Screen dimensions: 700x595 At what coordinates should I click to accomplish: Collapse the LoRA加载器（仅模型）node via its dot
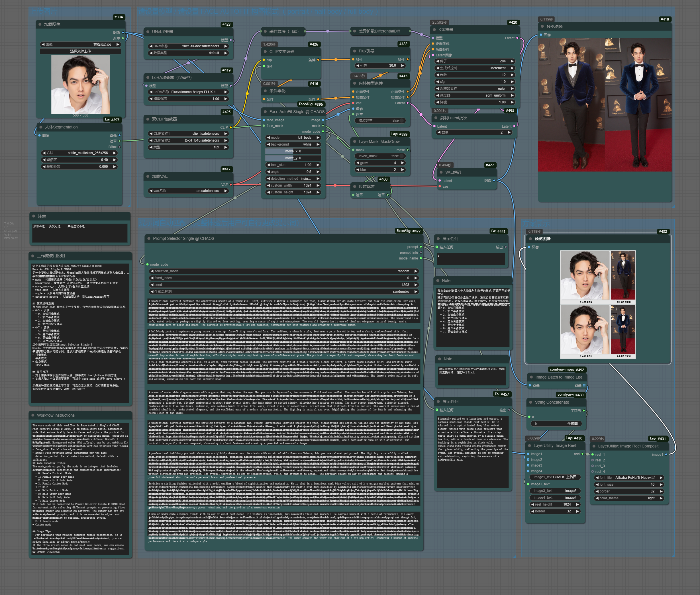(148, 77)
